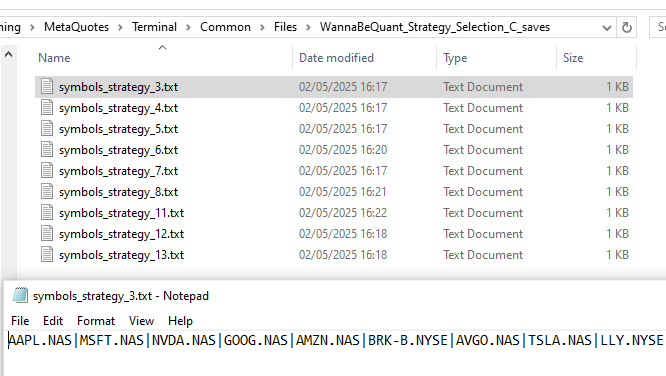The image size is (666, 376).
Task: Navigate to Files breadcrumb folder
Action: [x=285, y=27]
